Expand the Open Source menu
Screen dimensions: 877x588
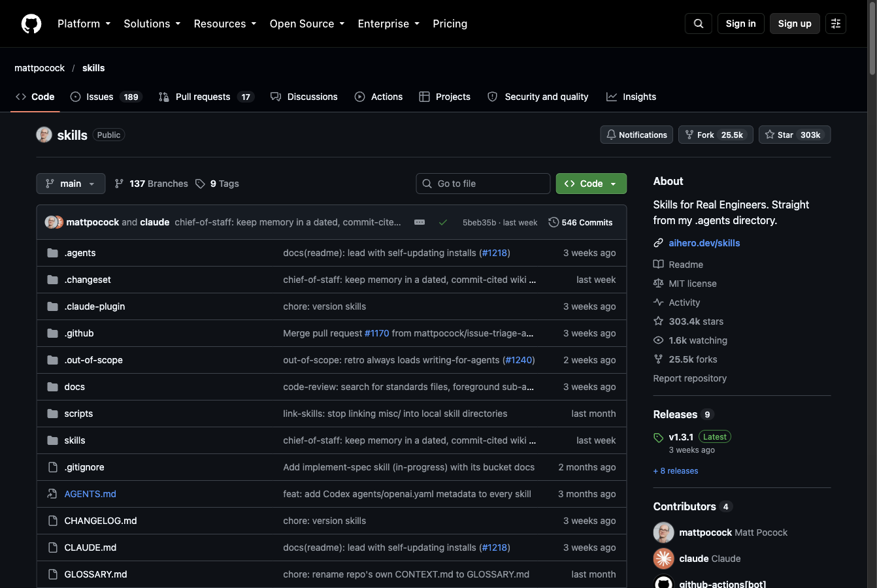pos(307,24)
